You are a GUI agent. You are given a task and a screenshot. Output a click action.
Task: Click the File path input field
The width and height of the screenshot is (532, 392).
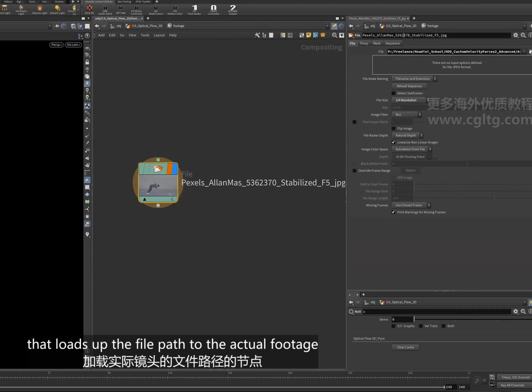[454, 52]
